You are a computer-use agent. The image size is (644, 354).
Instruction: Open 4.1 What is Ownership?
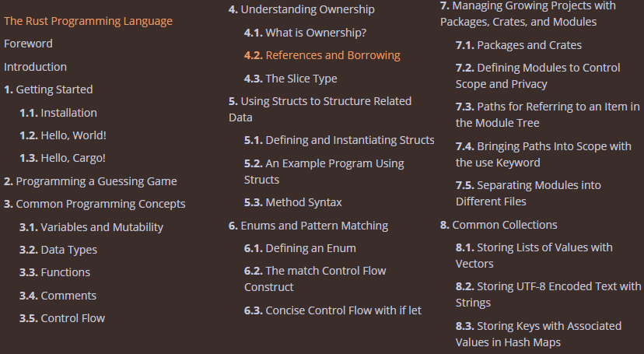click(x=305, y=33)
